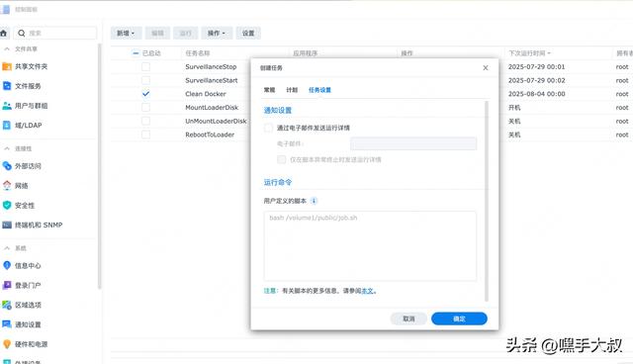The height and width of the screenshot is (364, 633).
Task: Enable the UnMountLoaderDisk task checkbox
Action: (145, 121)
